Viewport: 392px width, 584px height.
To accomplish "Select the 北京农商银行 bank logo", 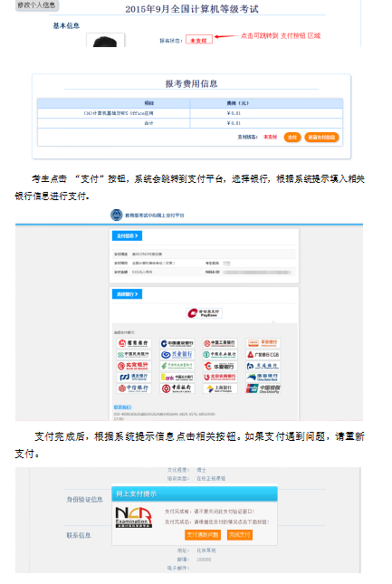I will pyautogui.click(x=220, y=378).
